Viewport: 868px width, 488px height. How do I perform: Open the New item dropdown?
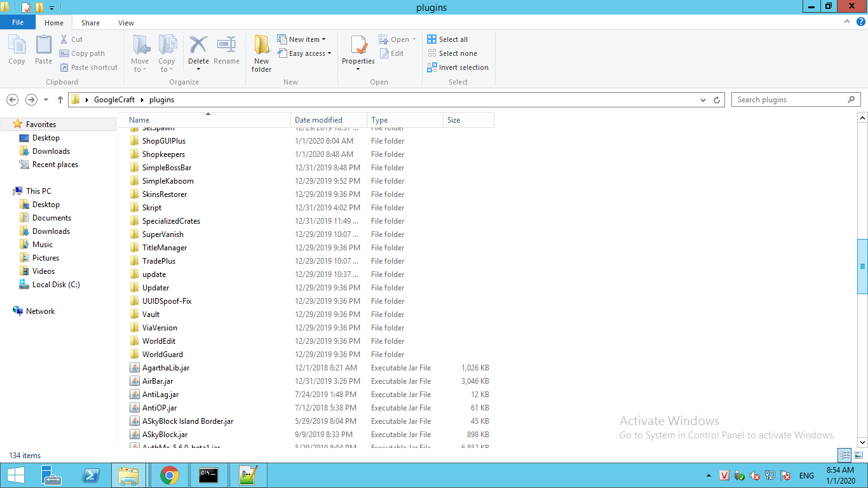pos(302,39)
